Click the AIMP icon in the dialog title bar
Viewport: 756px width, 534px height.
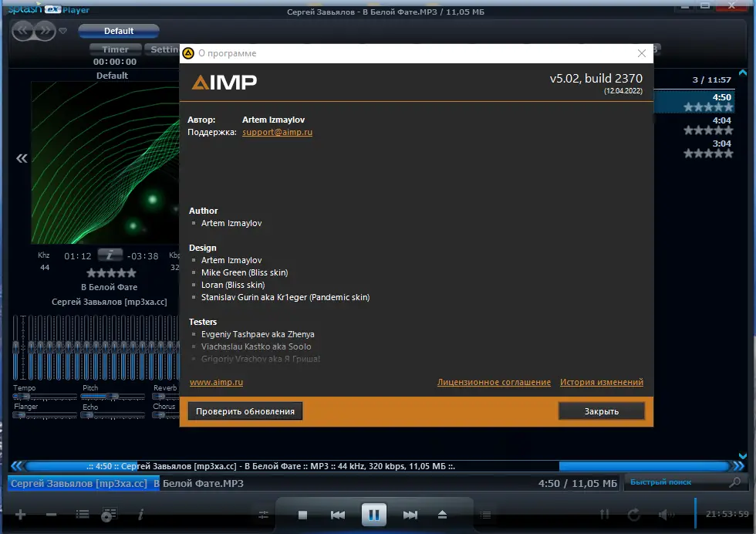(x=188, y=53)
